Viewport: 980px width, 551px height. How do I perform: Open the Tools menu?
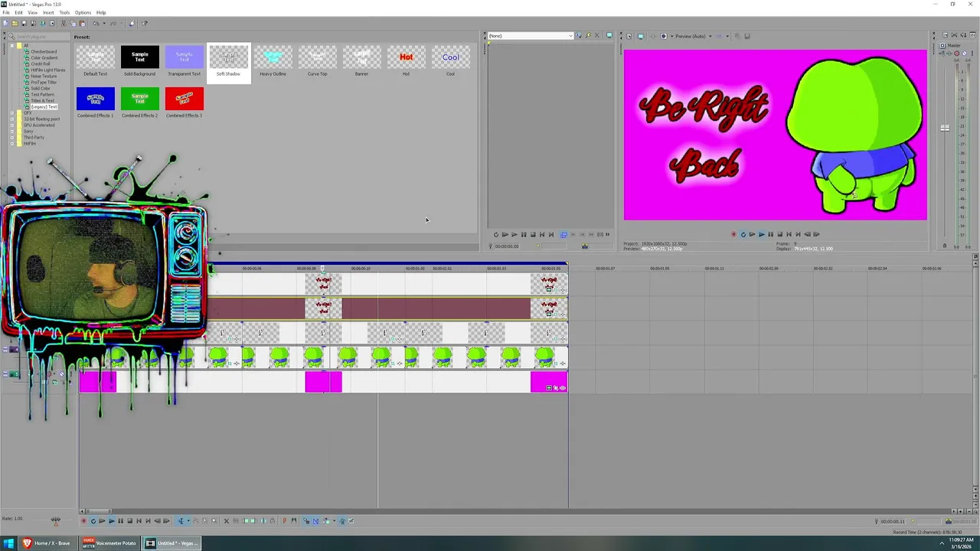[x=64, y=12]
